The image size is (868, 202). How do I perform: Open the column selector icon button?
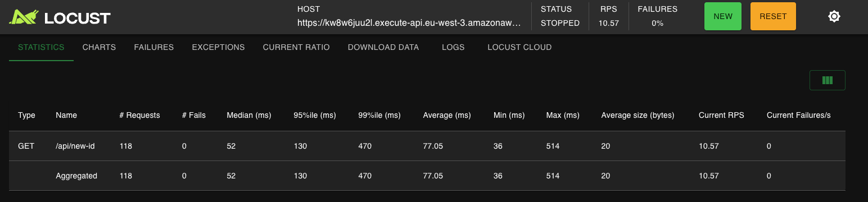point(827,80)
